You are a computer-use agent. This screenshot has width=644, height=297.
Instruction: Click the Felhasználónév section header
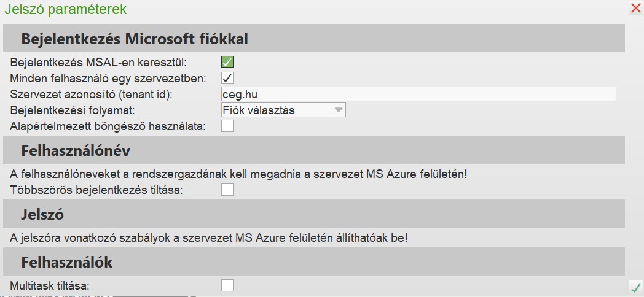(76, 150)
